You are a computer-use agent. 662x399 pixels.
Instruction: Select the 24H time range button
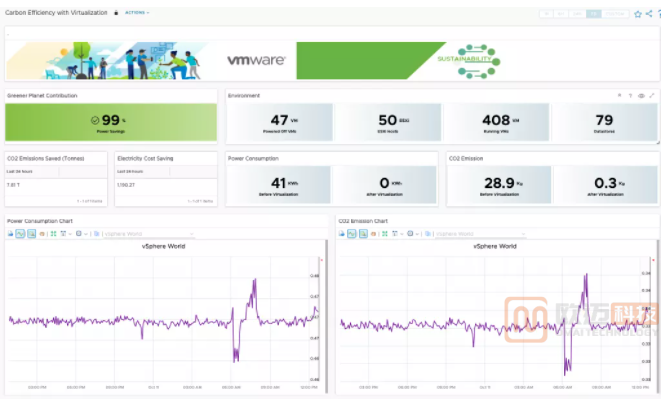point(578,14)
